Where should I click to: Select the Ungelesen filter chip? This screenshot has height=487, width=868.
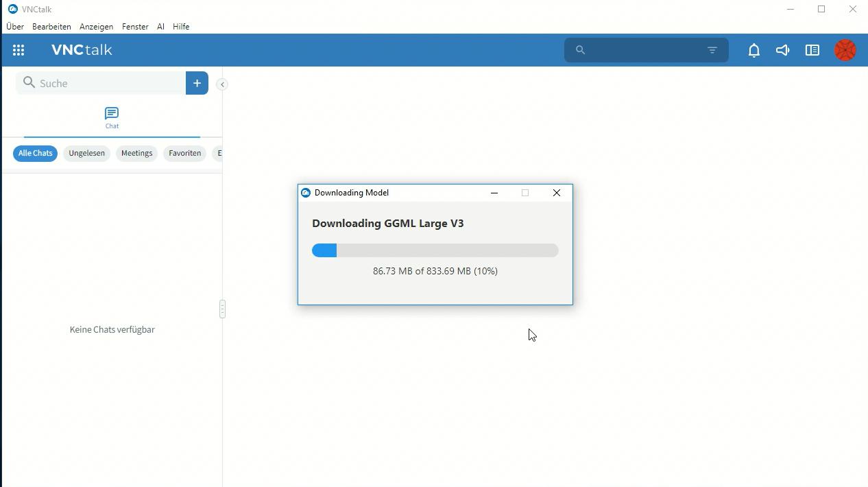(86, 154)
